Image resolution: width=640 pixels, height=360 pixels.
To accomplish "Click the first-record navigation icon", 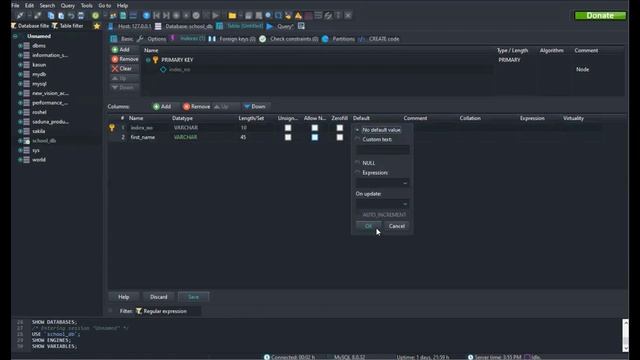I will 156,16.
